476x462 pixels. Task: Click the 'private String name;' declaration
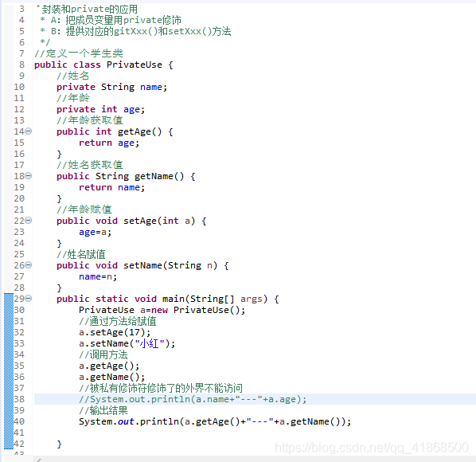[x=111, y=87]
